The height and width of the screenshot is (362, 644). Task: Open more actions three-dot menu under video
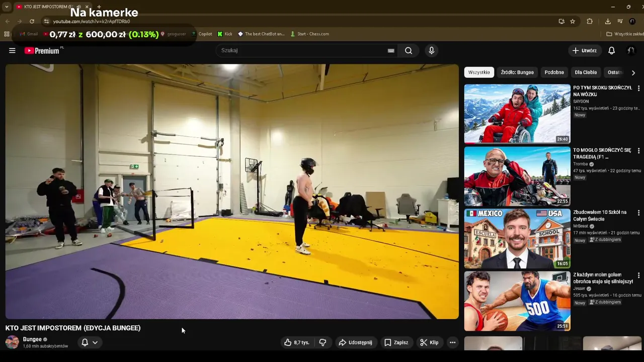point(452,342)
